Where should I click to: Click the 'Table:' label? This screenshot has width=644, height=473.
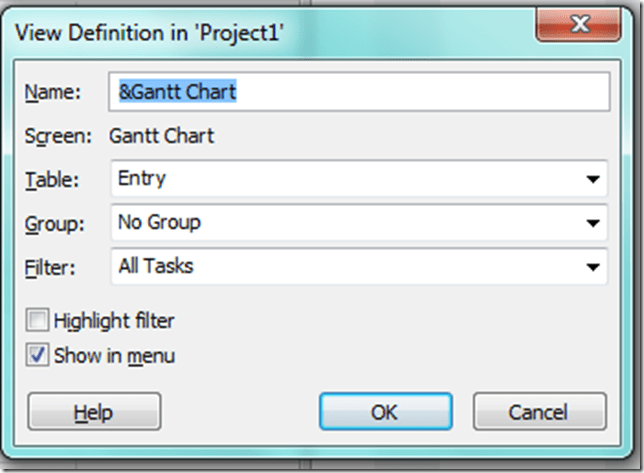point(51,179)
